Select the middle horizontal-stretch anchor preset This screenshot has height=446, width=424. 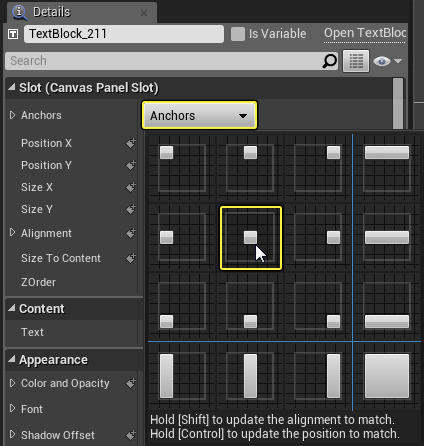[387, 238]
